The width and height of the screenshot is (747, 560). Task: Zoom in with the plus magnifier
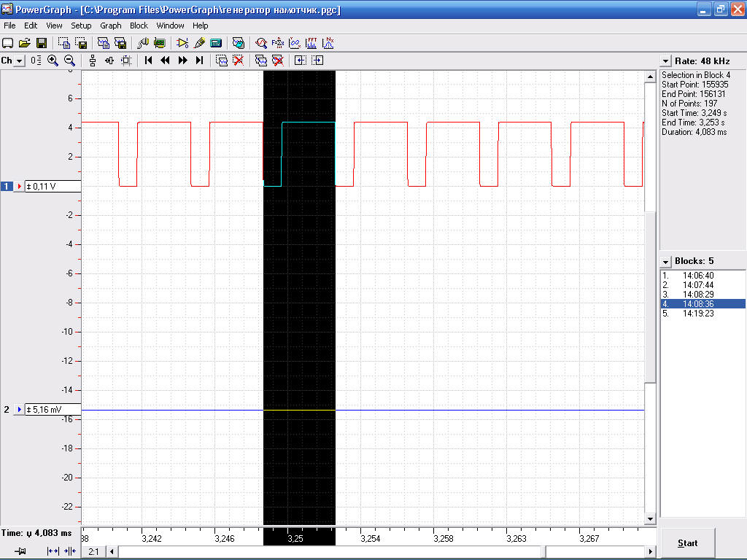point(53,61)
